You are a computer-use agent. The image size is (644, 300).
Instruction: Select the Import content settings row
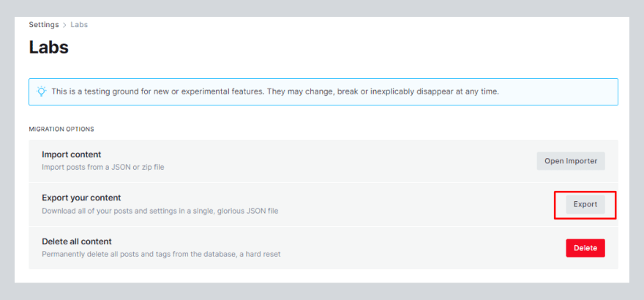coord(322,161)
